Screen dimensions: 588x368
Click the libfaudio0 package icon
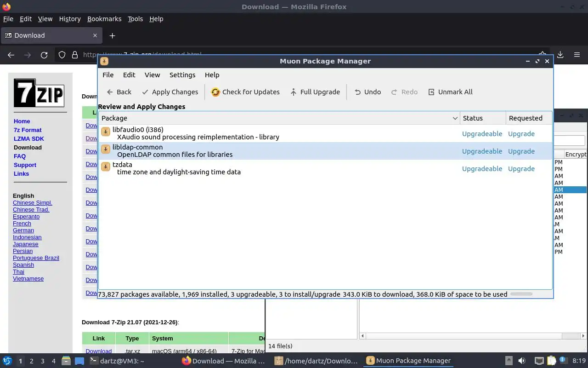(106, 132)
